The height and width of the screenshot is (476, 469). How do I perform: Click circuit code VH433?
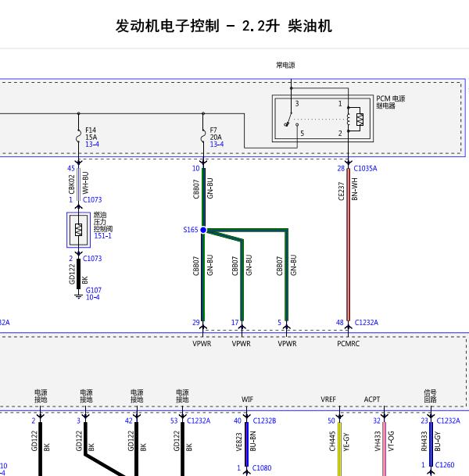coord(378,442)
